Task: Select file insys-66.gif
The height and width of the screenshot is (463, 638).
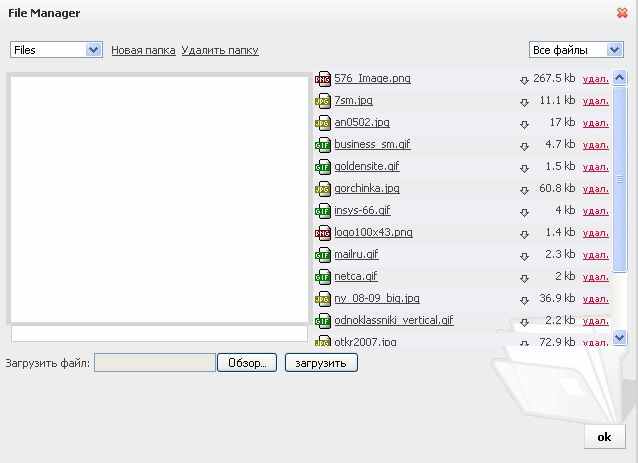Action: [x=362, y=210]
